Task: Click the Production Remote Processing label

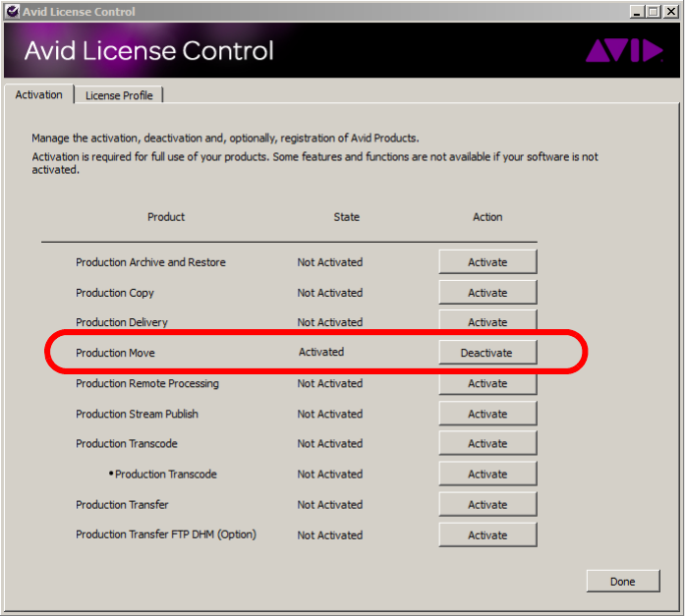Action: coord(147,384)
